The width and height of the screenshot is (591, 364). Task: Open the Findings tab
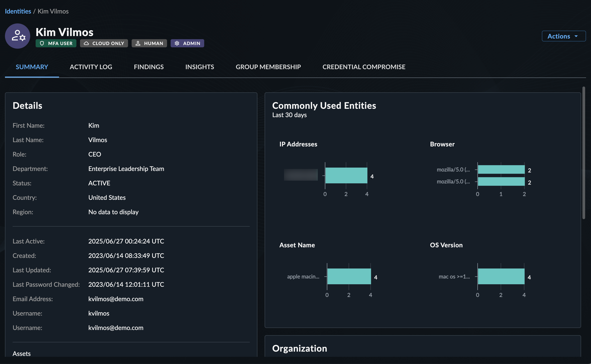coord(149,67)
